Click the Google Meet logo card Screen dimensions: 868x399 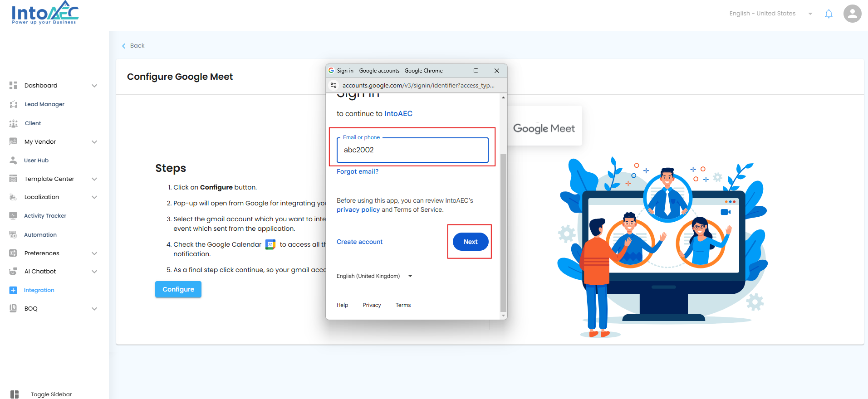click(x=544, y=126)
